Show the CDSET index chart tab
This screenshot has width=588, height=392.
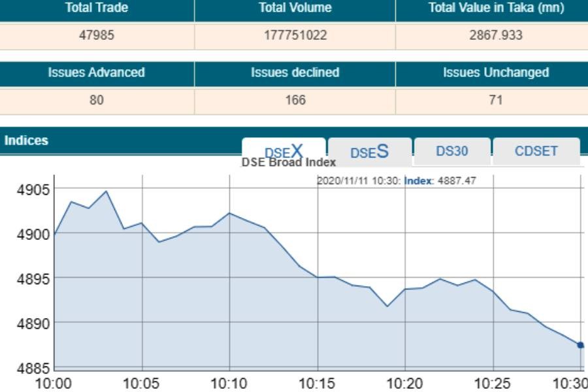[536, 151]
